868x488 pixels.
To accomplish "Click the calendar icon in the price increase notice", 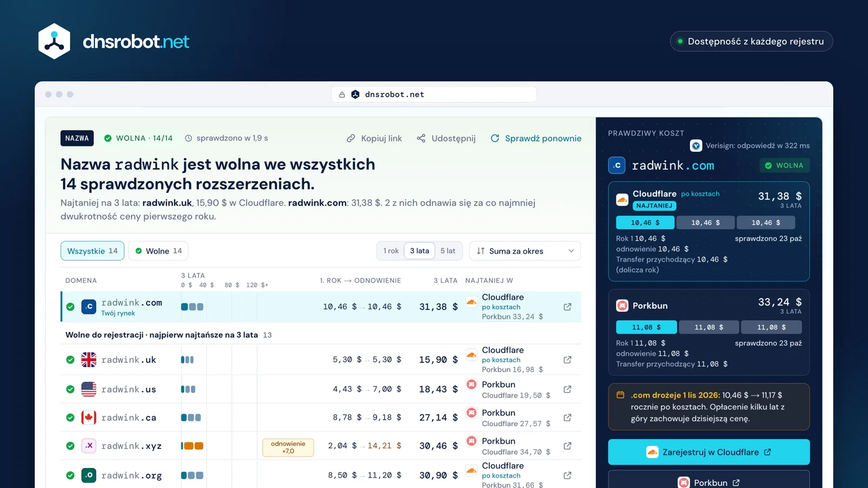I will 621,395.
